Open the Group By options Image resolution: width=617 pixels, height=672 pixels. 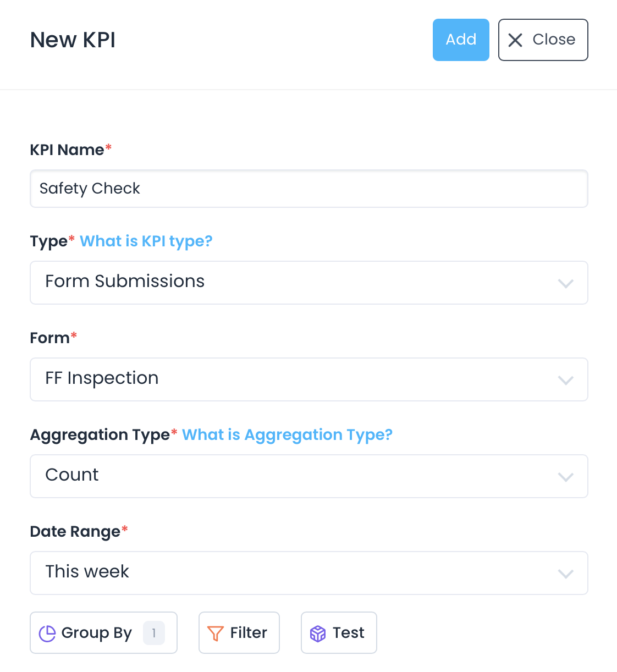coord(97,633)
